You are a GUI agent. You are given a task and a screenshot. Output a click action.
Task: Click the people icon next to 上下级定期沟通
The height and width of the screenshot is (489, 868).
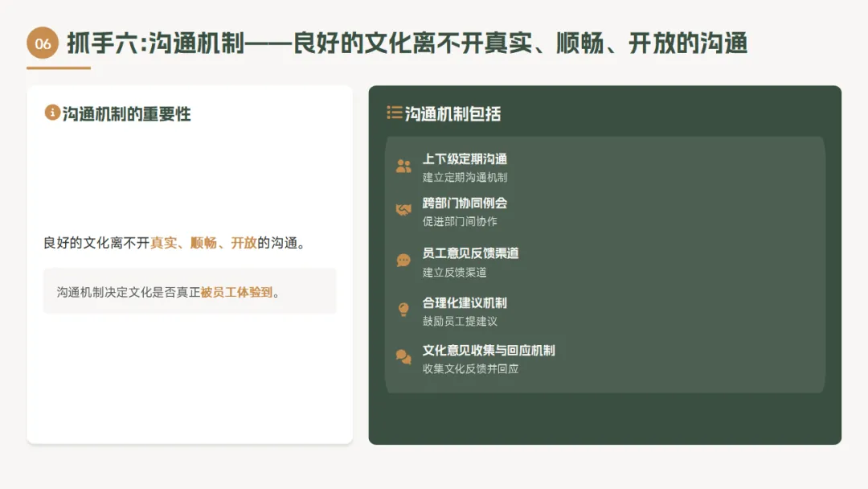[403, 166]
